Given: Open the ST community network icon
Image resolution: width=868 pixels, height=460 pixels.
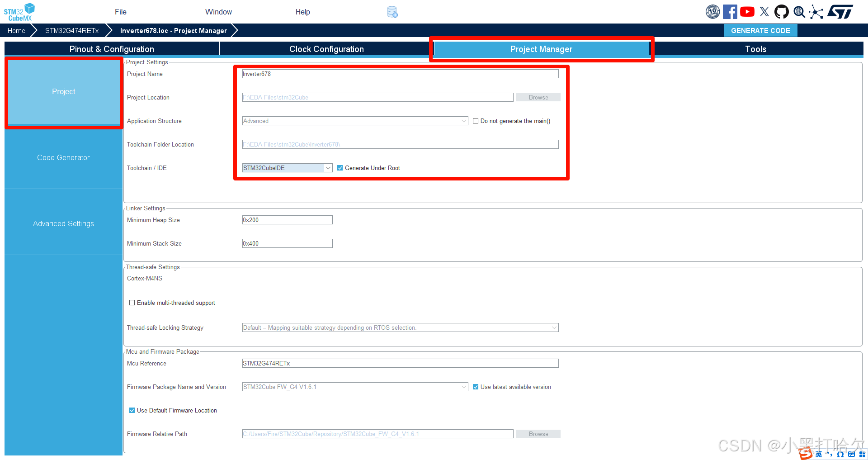Looking at the screenshot, I should (x=816, y=12).
